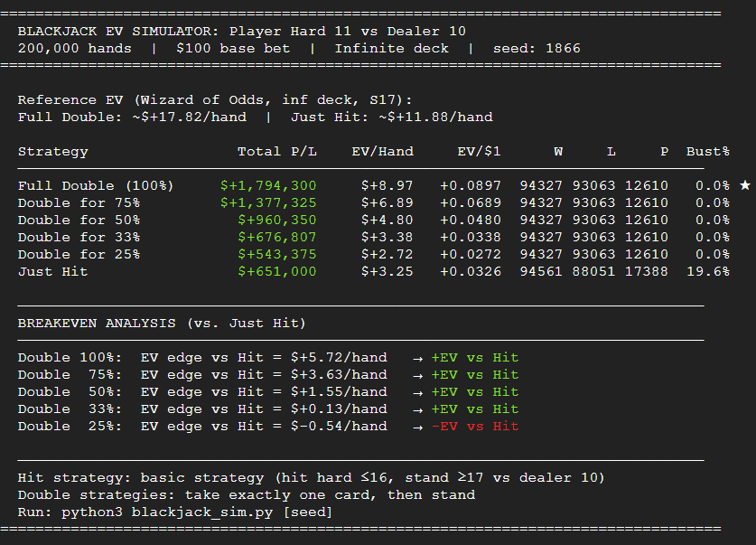Click the edge value '$+5.72/hand'
This screenshot has height=545, width=756.
coord(339,358)
